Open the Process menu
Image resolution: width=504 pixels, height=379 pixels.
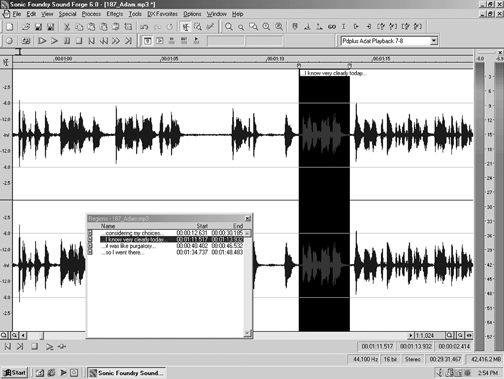click(91, 14)
